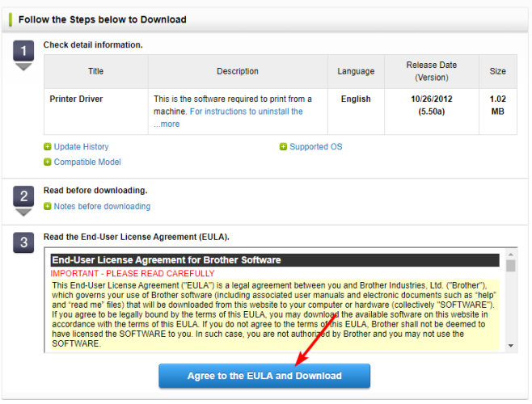Click the End-User License Agreement heading bar
Viewport: 532px width, 404px height.
275,260
